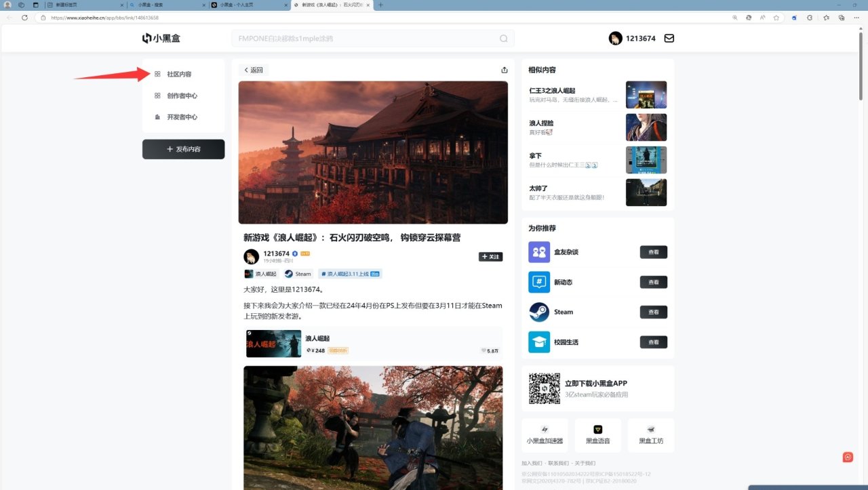Go back using the 返回 button
The height and width of the screenshot is (490, 868).
point(254,70)
